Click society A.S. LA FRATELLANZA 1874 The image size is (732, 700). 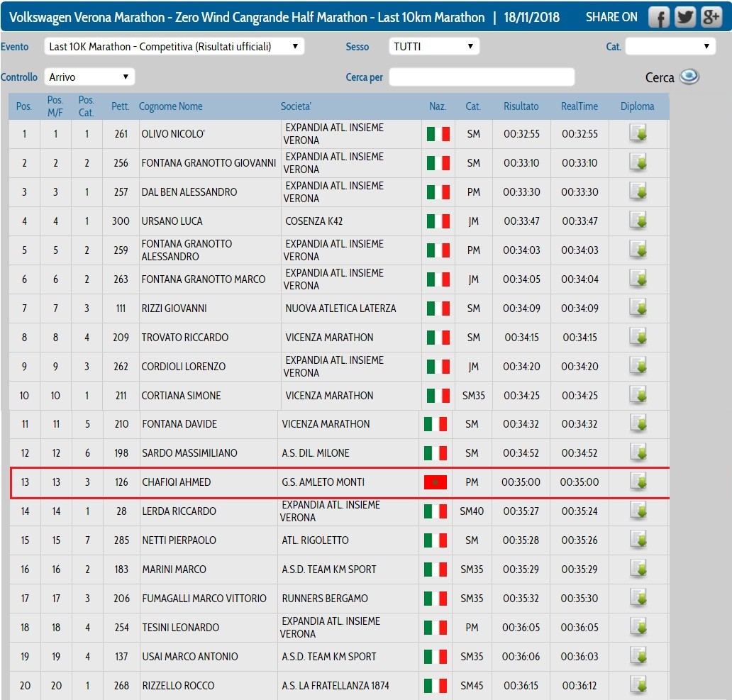(335, 686)
